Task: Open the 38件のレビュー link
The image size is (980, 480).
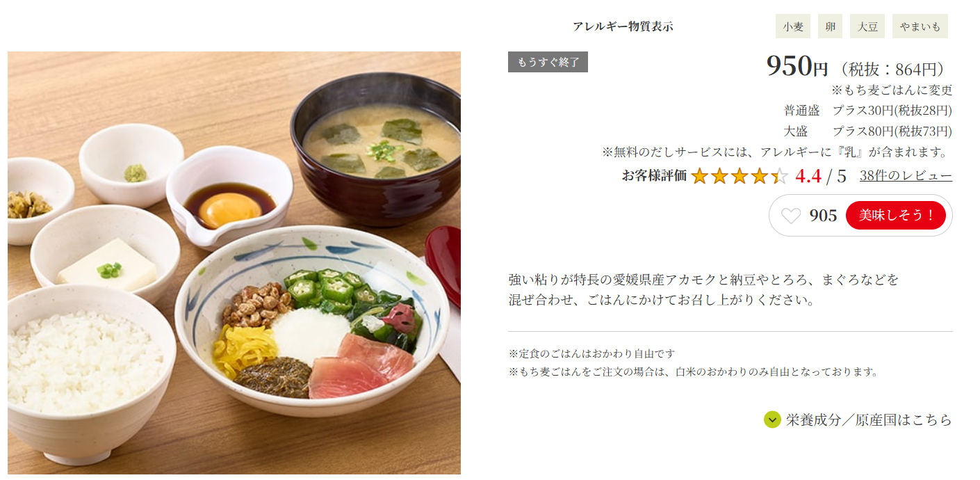Action: click(906, 176)
